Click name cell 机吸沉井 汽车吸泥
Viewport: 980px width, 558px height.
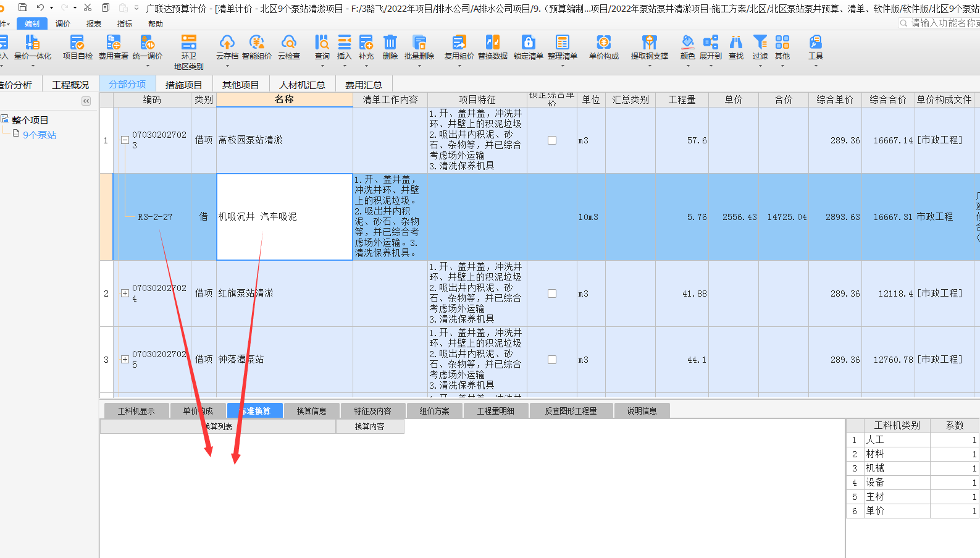click(x=284, y=217)
